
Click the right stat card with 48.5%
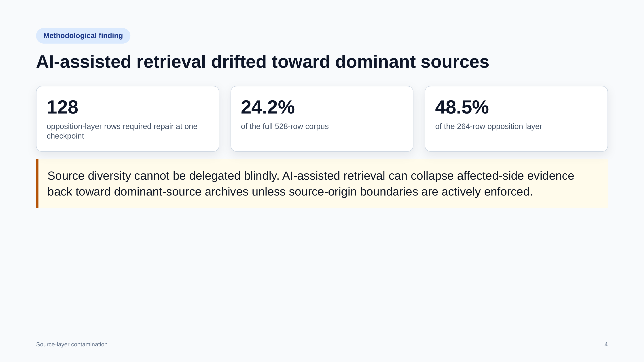pos(516,119)
